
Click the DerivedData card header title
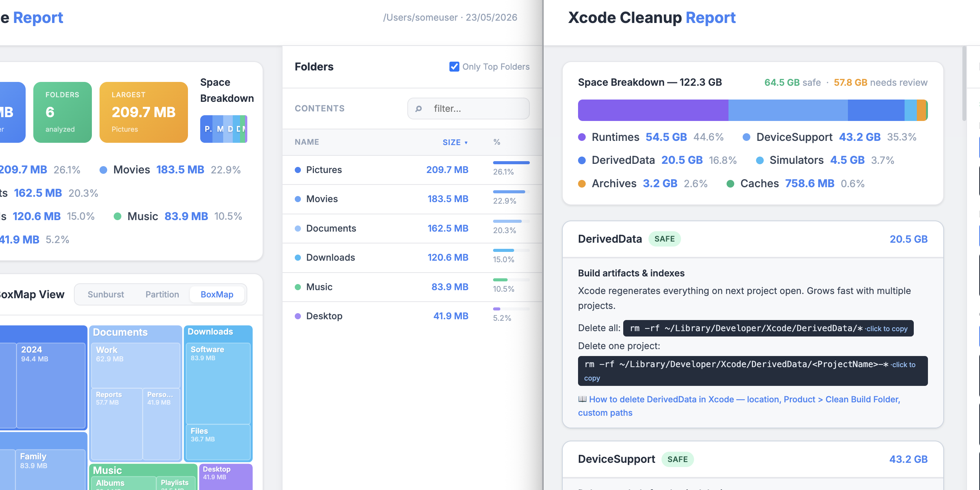610,239
